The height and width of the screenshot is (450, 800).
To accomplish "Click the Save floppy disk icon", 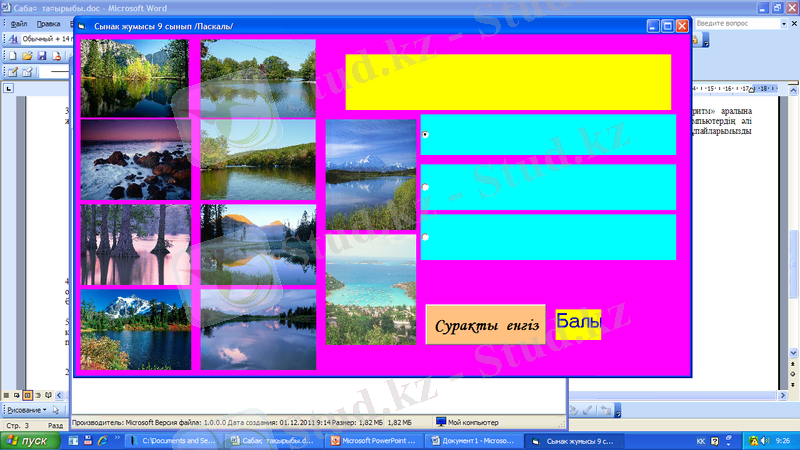I will coord(41,56).
